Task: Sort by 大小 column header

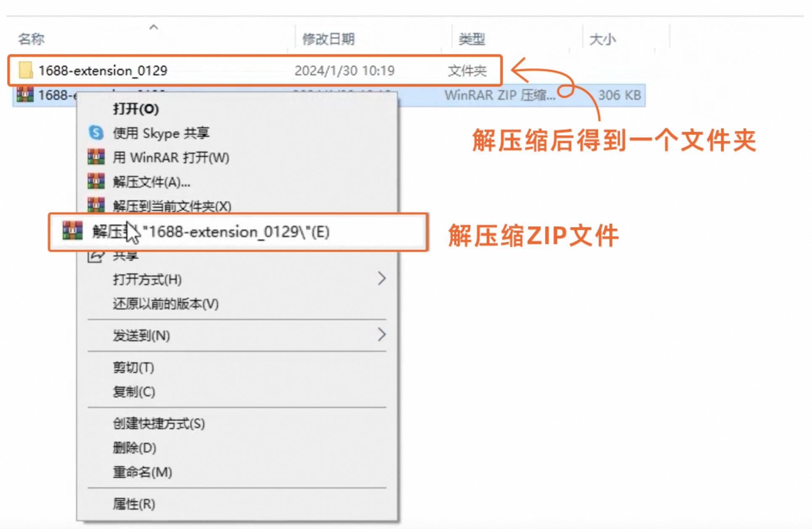Action: 602,39
